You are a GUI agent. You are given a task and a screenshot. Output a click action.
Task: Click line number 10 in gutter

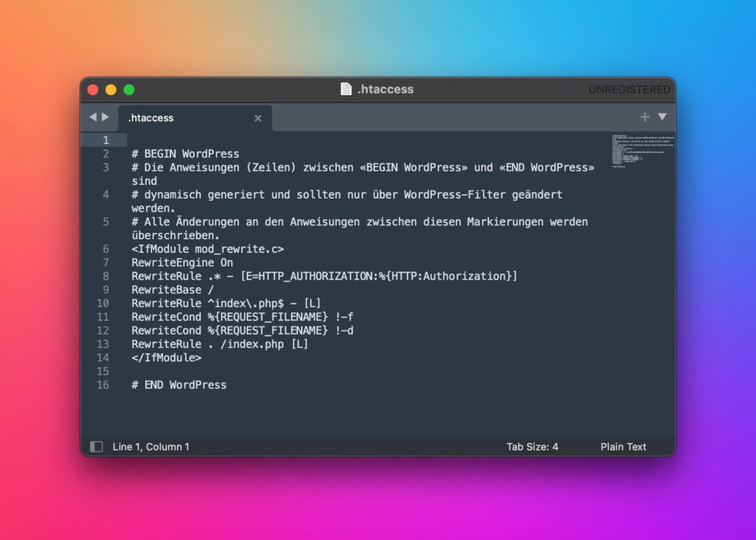point(103,303)
